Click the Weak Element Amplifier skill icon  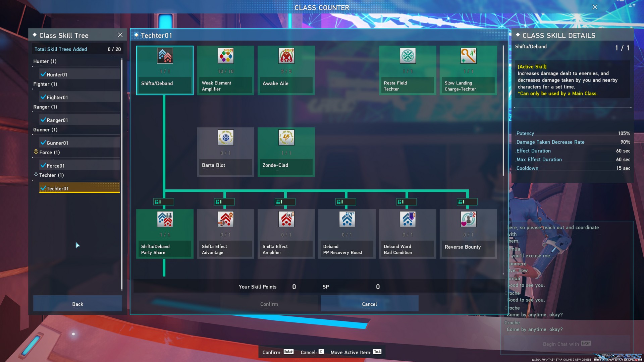[x=225, y=56]
